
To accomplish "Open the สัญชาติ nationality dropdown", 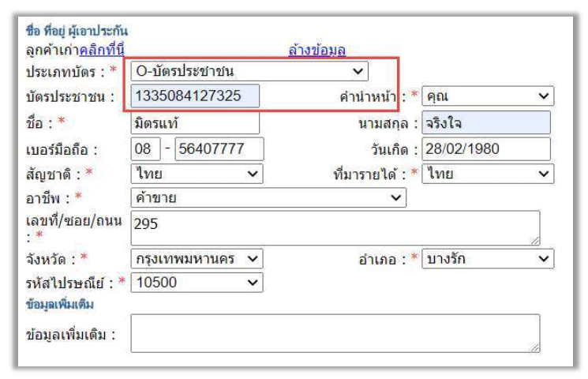I will 197,174.
